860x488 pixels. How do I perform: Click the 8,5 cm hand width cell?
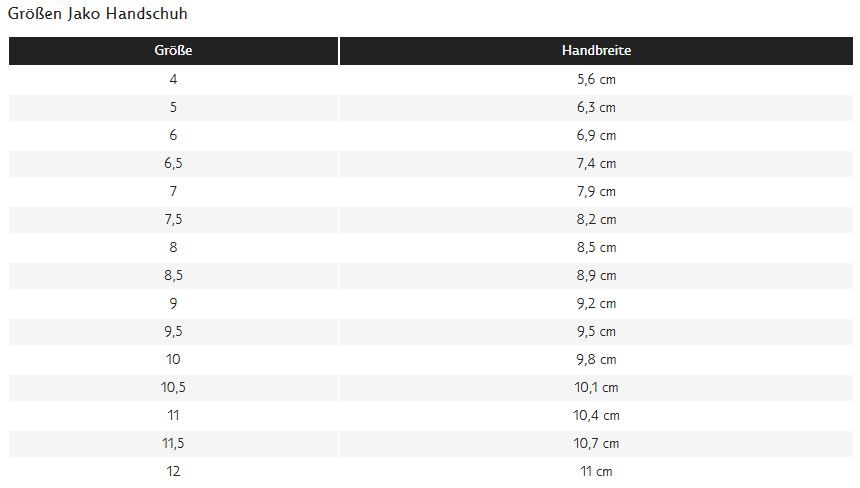tap(596, 247)
